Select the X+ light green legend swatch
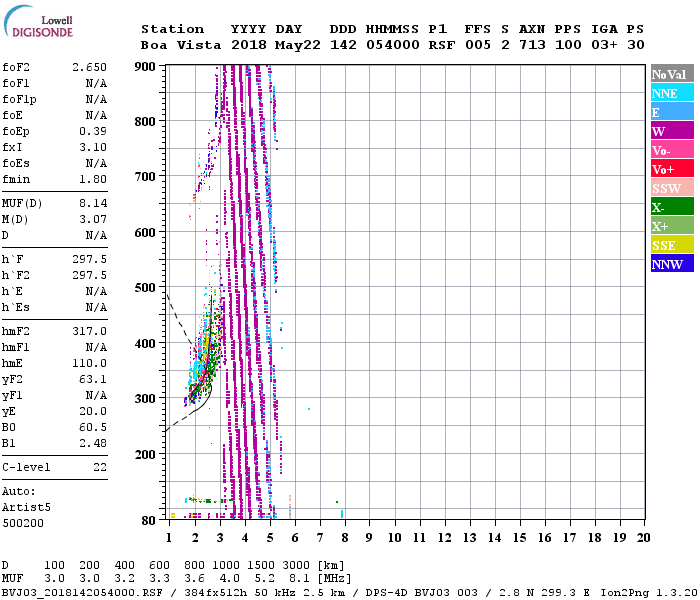Screen dimensions: 700x600 pos(672,225)
